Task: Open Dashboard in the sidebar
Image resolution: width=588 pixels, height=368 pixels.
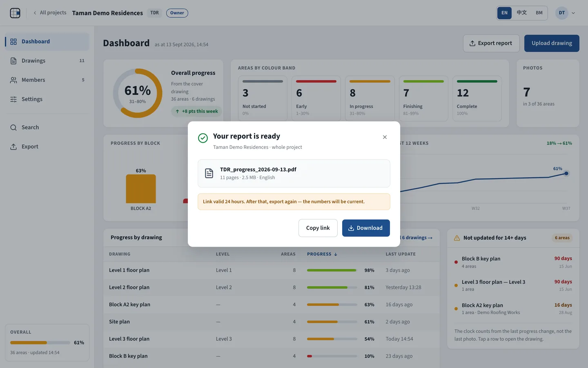Action: point(47,41)
